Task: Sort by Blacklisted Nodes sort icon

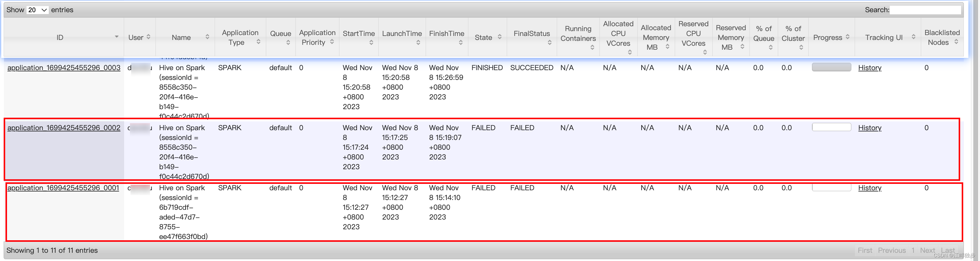Action: (x=956, y=42)
